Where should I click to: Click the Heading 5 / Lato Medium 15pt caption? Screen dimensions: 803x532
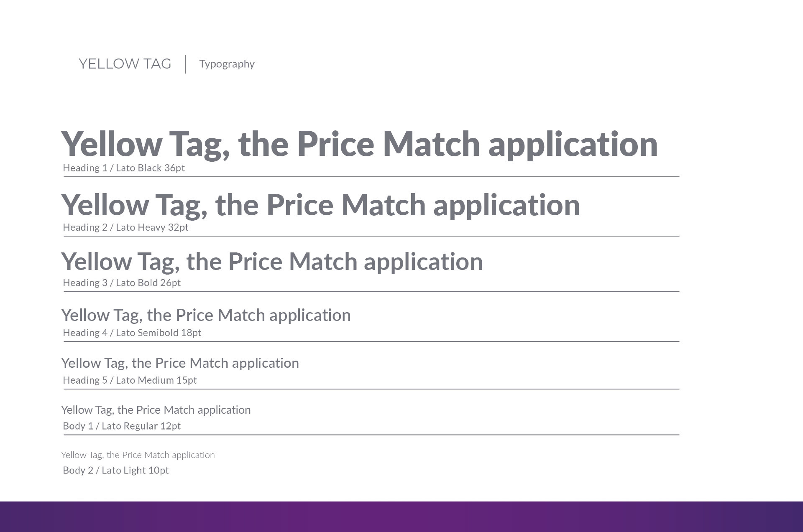pos(130,380)
